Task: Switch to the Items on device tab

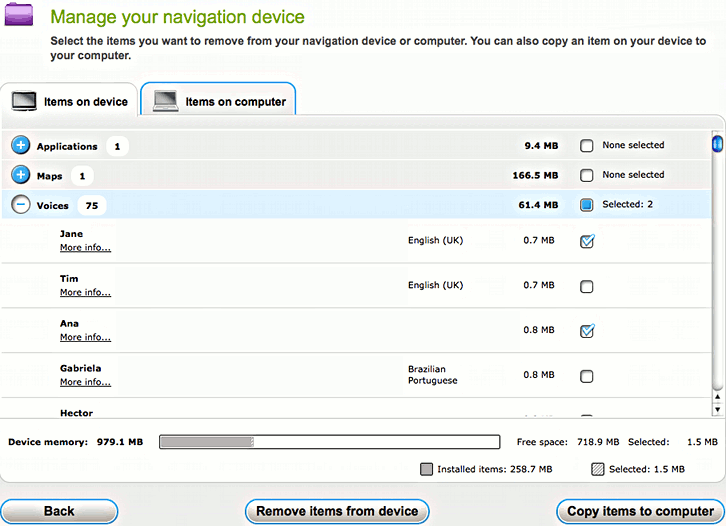Action: pos(69,101)
